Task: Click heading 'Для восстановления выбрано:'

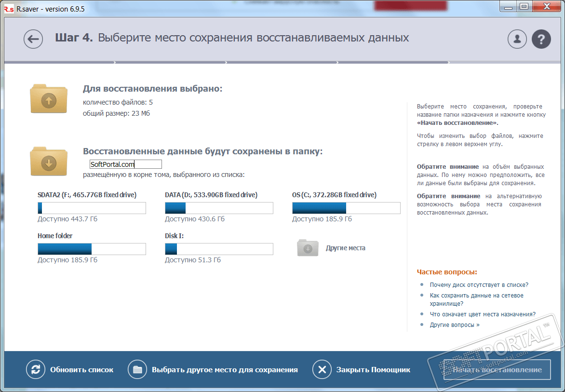Action: [x=153, y=89]
